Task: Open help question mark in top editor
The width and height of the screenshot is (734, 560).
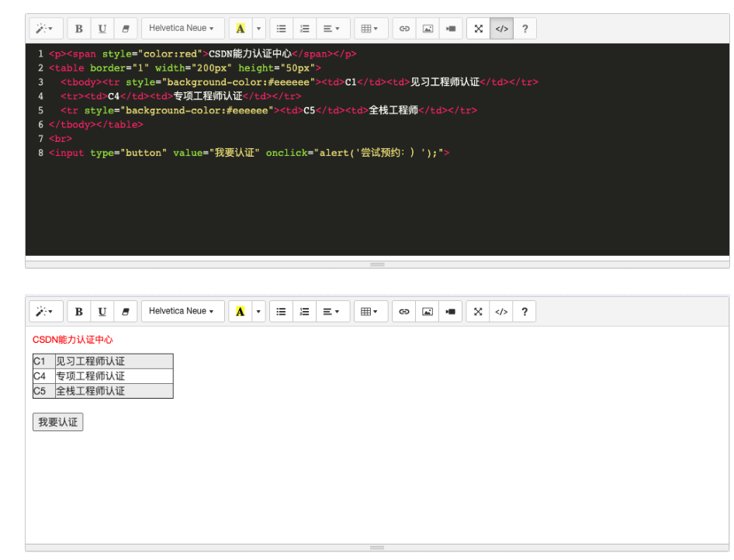Action: click(525, 29)
